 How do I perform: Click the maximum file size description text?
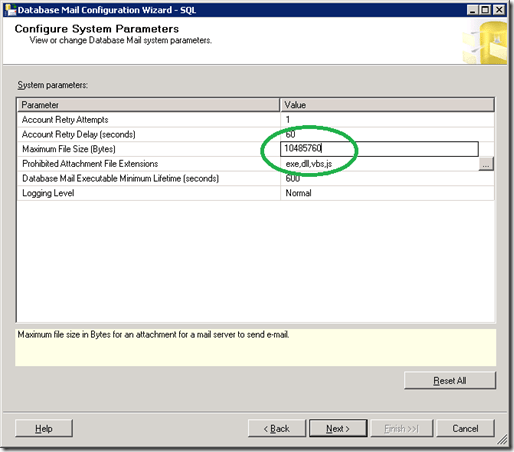click(153, 334)
